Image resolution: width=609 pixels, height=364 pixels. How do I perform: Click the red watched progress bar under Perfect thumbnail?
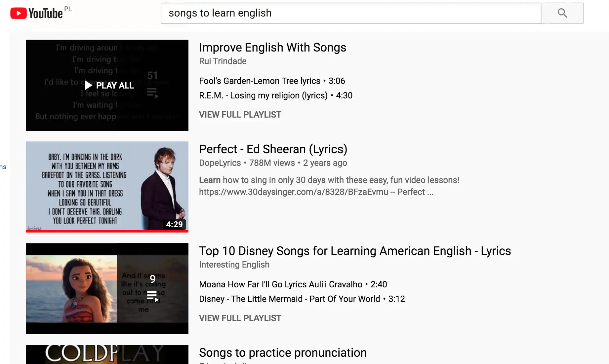(107, 231)
